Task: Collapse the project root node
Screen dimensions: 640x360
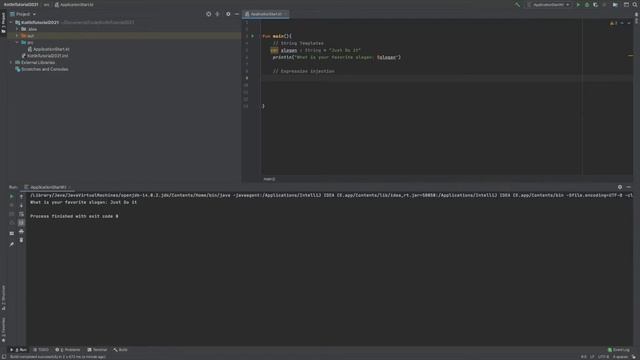Action: (x=11, y=22)
